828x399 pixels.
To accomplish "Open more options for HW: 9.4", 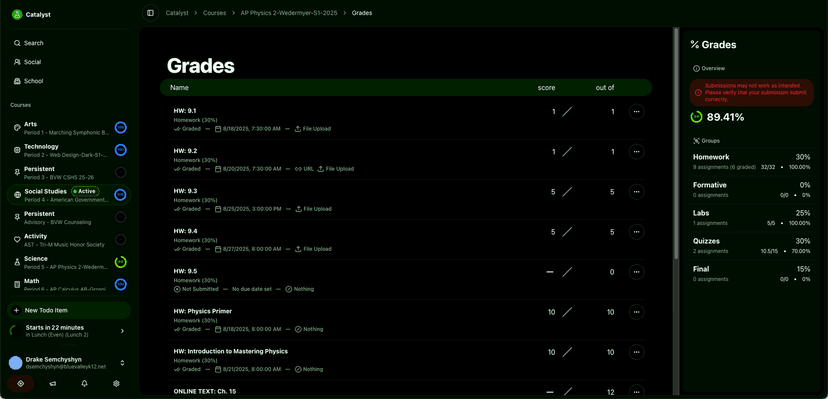I will tap(636, 232).
